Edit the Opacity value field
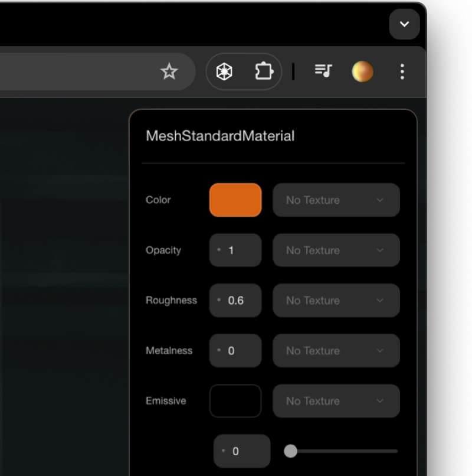The height and width of the screenshot is (476, 472). click(235, 250)
